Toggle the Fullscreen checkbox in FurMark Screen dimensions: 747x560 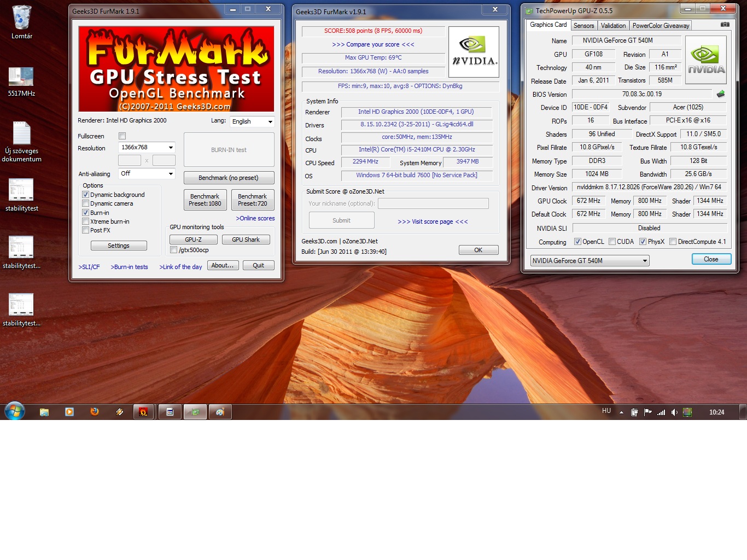click(x=122, y=136)
